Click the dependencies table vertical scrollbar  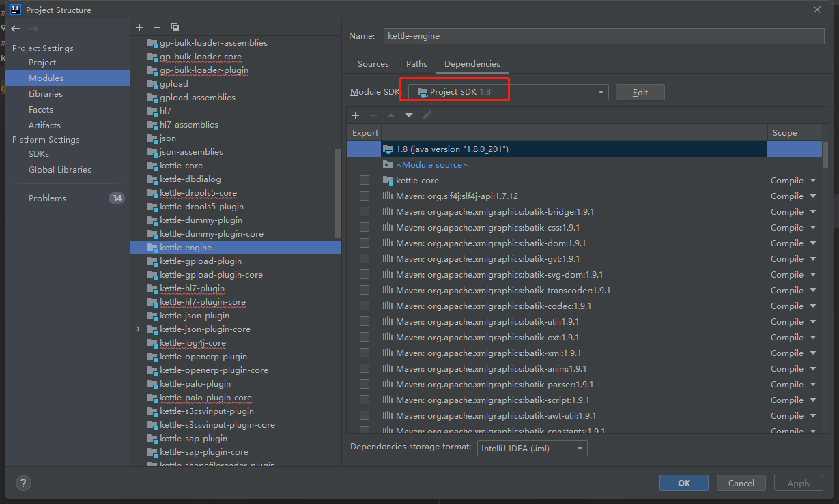[x=826, y=155]
